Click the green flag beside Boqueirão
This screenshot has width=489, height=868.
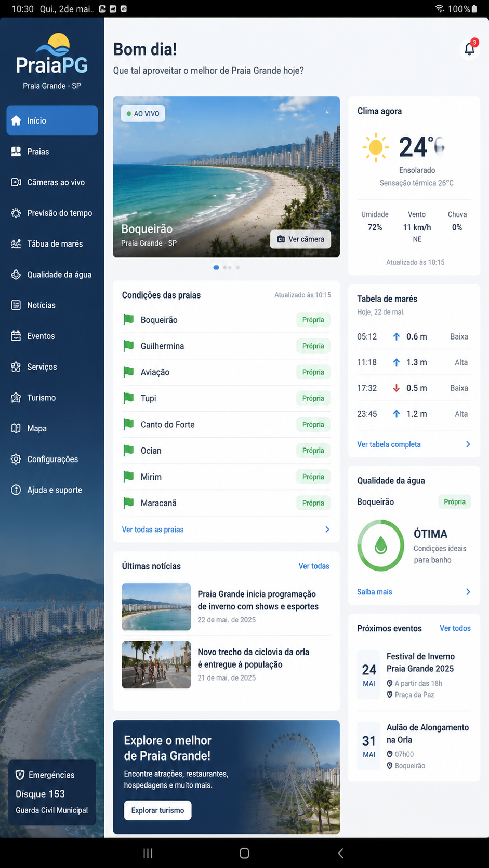tap(128, 320)
